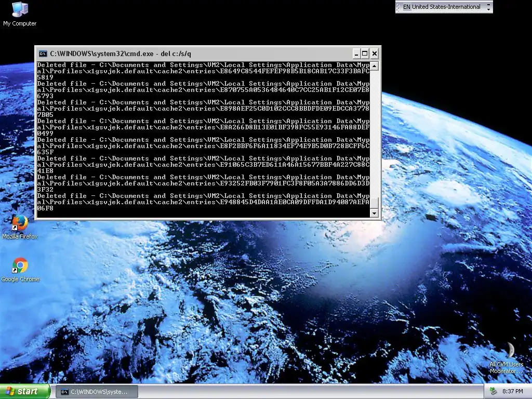The image size is (532, 399).
Task: Click the 8:37 PM clock
Action: click(513, 391)
